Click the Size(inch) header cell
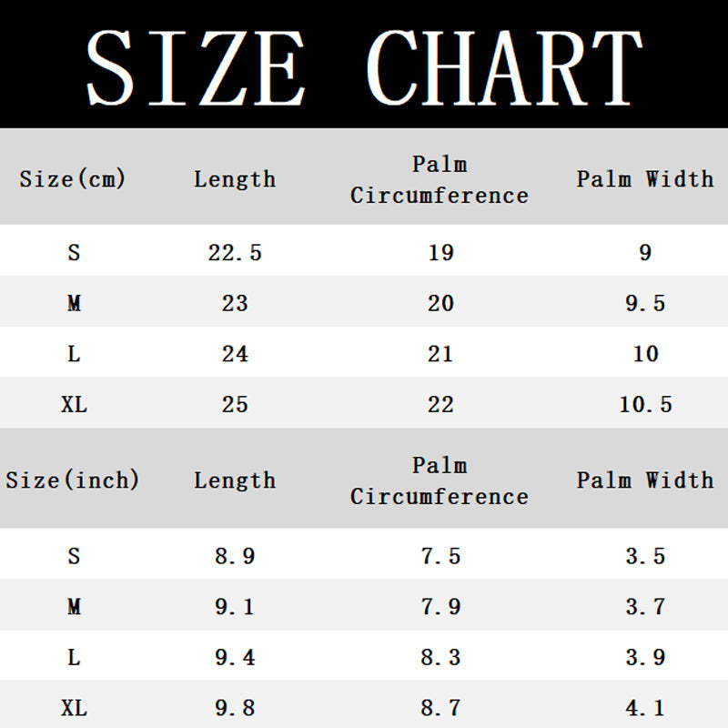728x728 pixels. coord(73,480)
